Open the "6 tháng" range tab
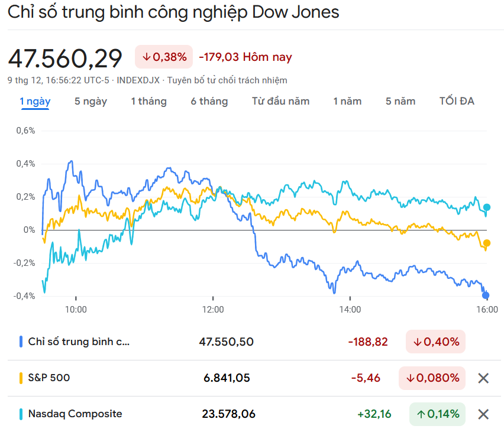 click(x=209, y=101)
